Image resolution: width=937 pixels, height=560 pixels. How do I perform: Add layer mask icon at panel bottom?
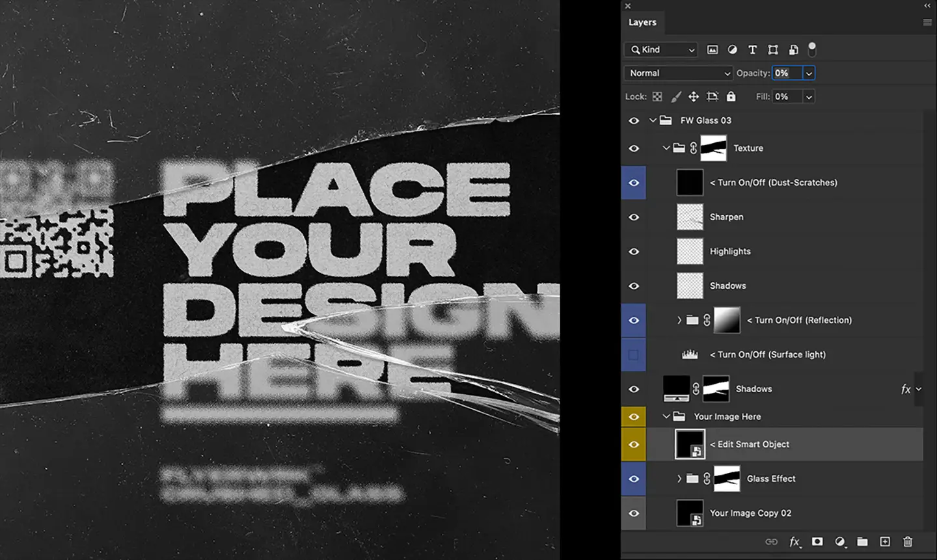pos(817,542)
